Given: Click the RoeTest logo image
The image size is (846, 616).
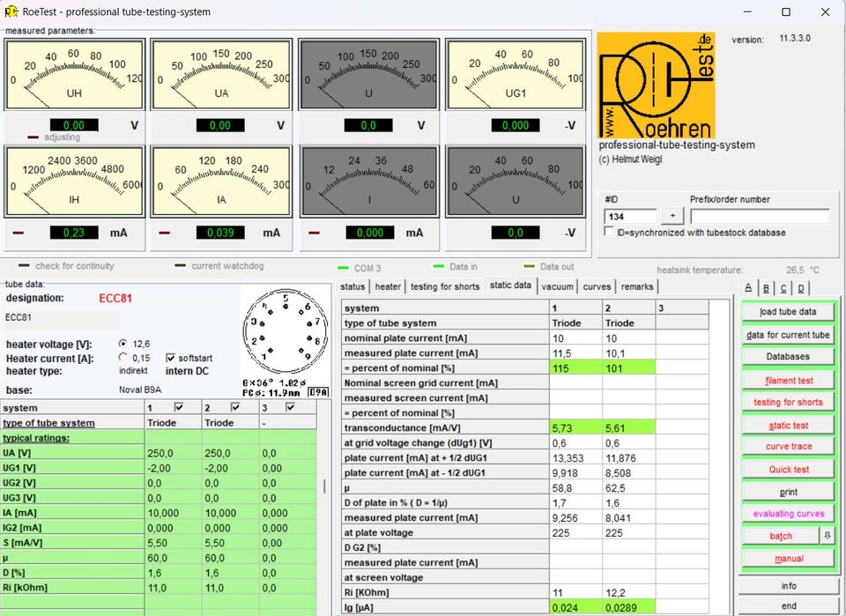Looking at the screenshot, I should [x=656, y=85].
